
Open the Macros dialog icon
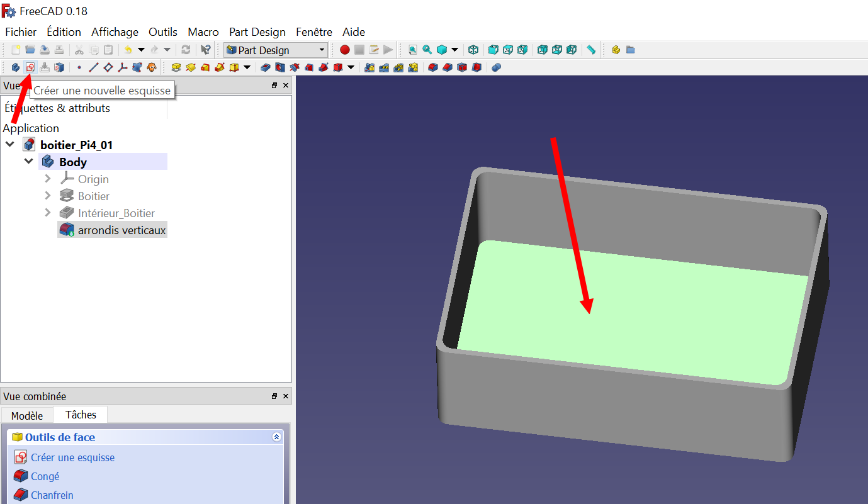click(x=373, y=50)
